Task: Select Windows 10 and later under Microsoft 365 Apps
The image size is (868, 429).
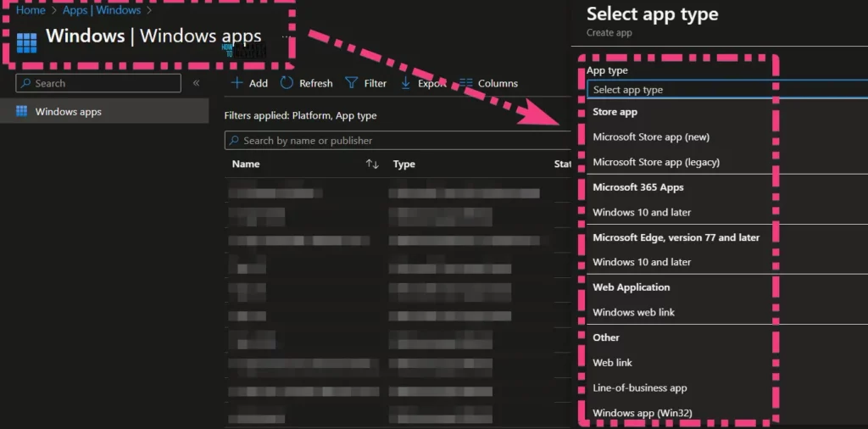Action: 642,212
